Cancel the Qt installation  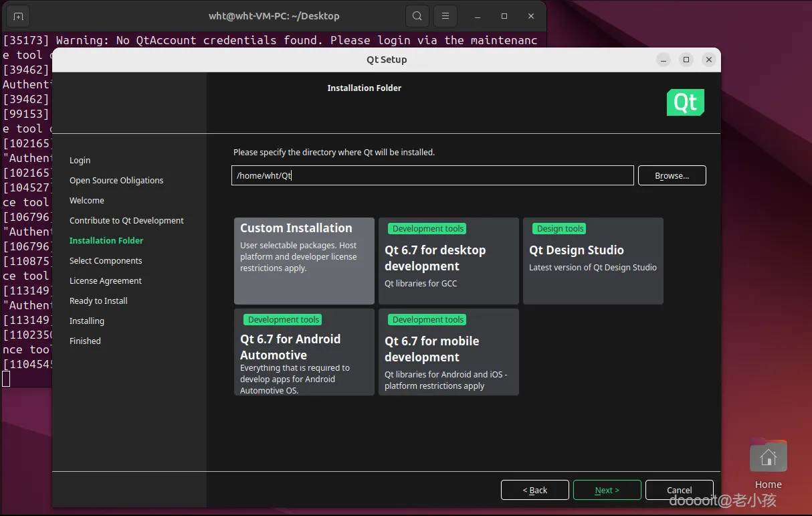[679, 490]
